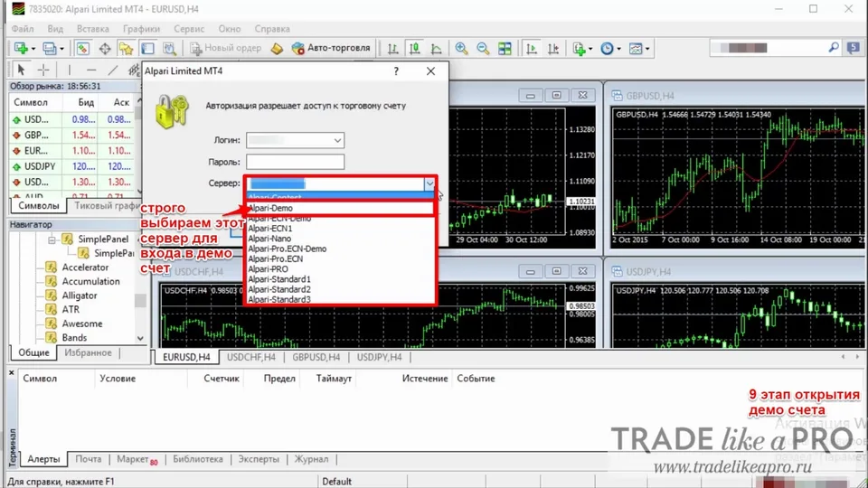This screenshot has width=868, height=488.
Task: Open the Файл menu
Action: pos(23,29)
